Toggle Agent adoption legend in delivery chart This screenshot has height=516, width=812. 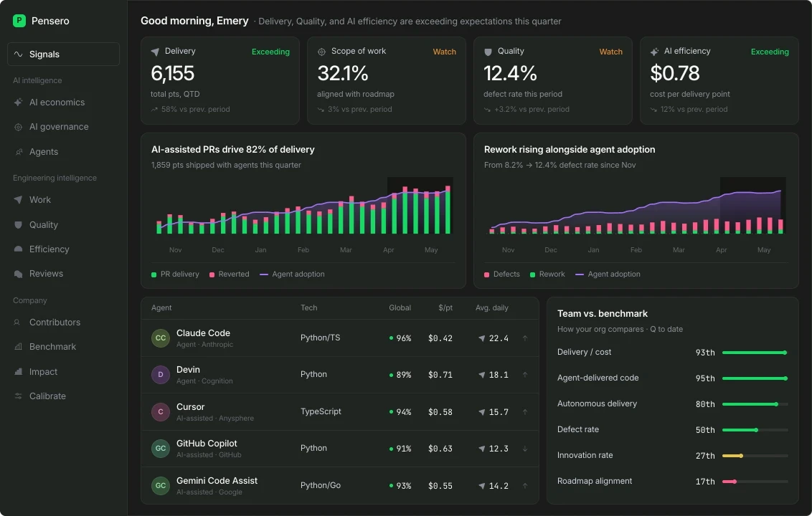click(292, 274)
